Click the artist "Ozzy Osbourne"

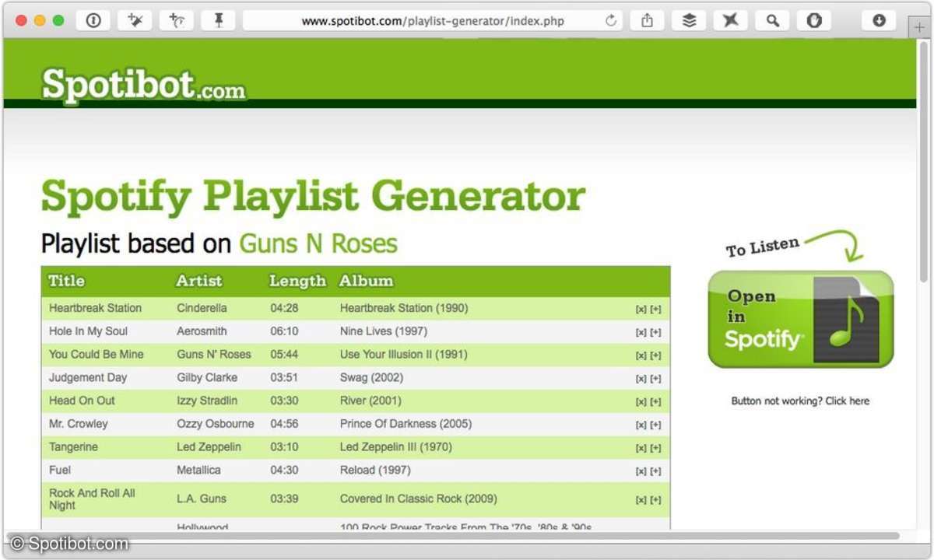point(216,424)
